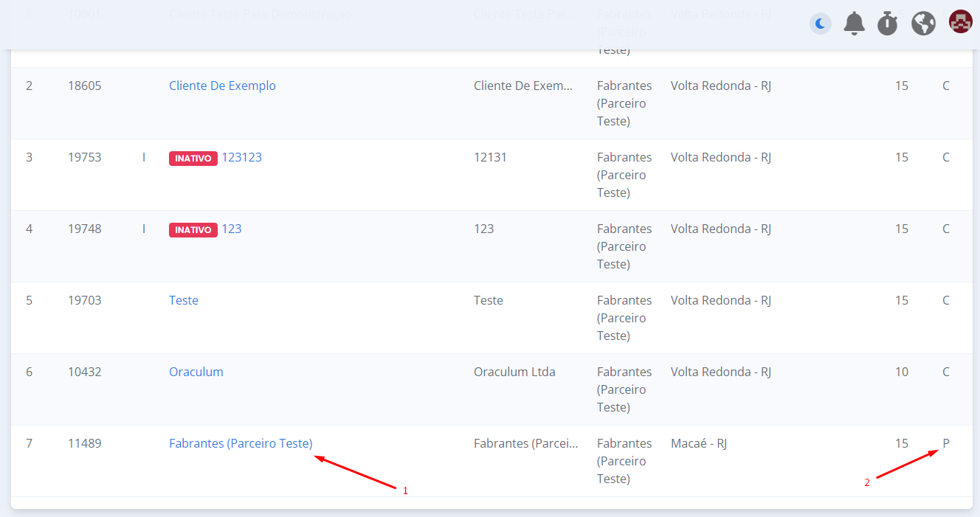This screenshot has width=980, height=517.
Task: Open the Teste client link
Action: point(184,300)
